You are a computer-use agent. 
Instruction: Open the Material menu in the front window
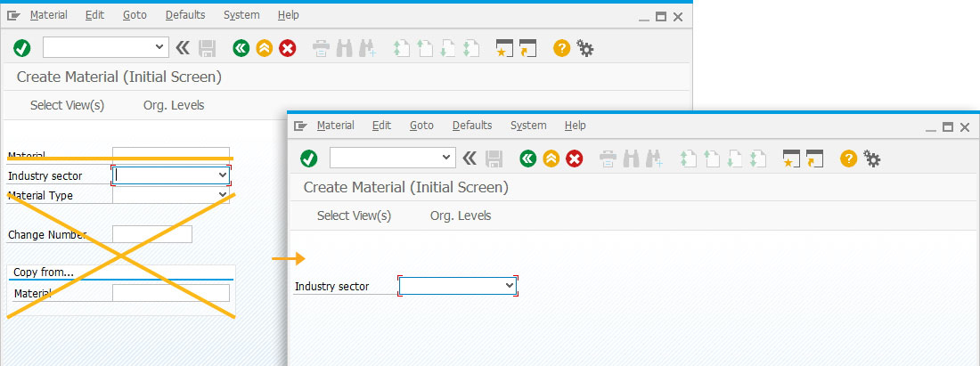336,126
